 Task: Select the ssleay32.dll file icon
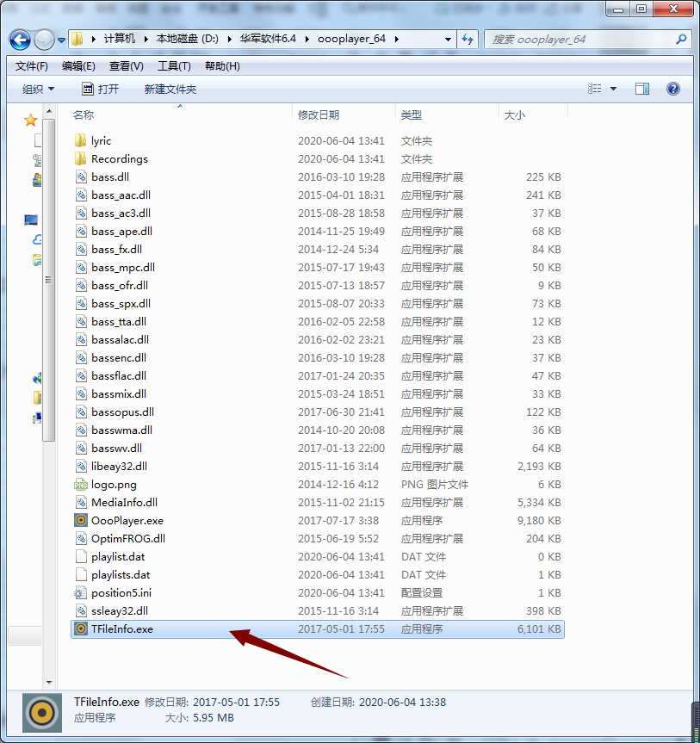click(81, 610)
